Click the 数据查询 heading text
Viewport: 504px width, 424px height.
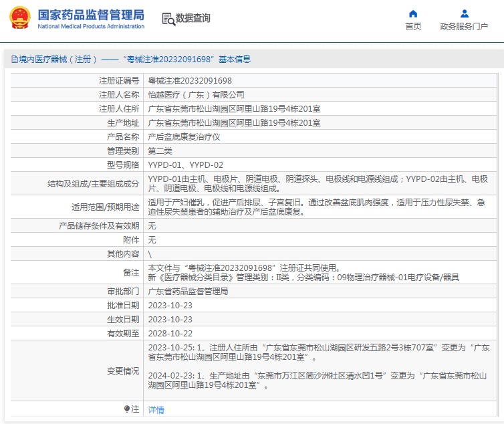pyautogui.click(x=193, y=19)
